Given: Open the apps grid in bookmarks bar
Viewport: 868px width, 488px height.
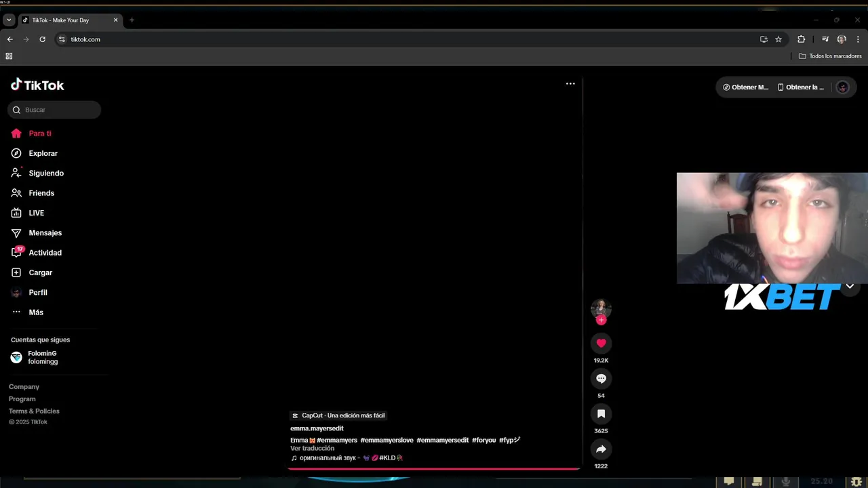Looking at the screenshot, I should (9, 56).
